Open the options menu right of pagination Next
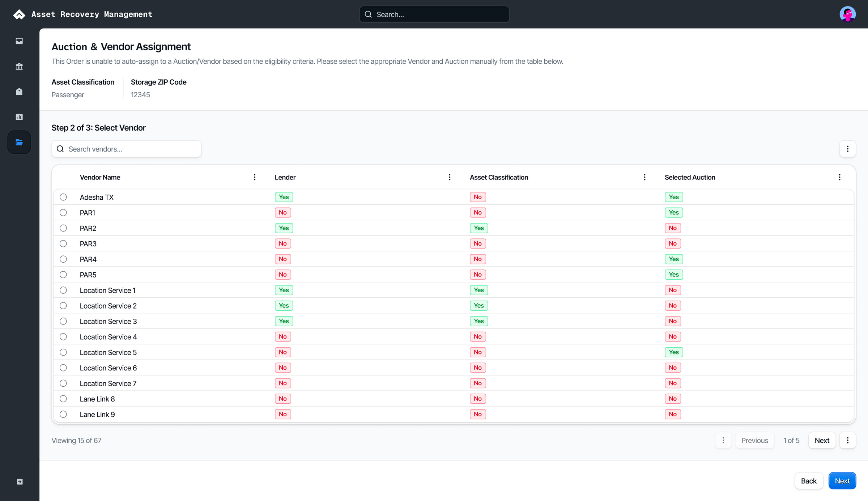Viewport: 868px width, 501px height. point(847,440)
